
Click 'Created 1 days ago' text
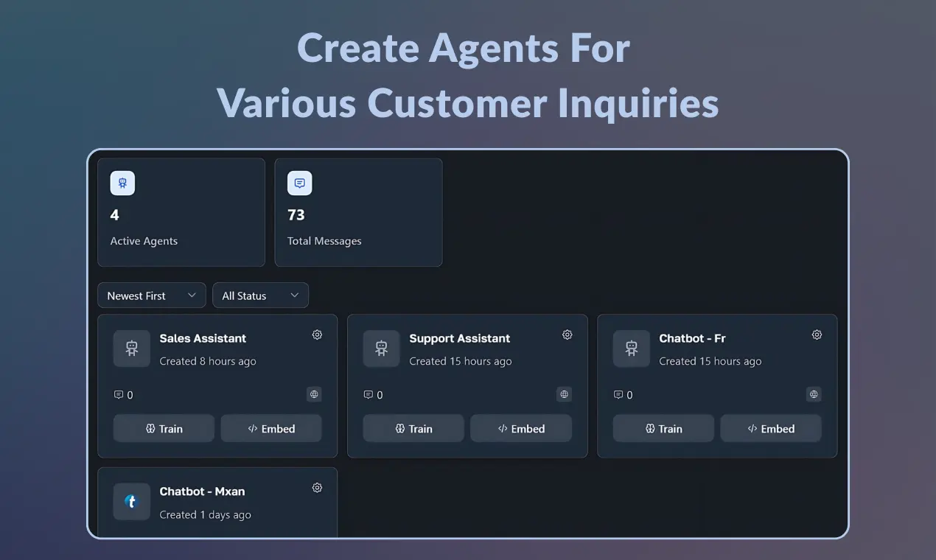pyautogui.click(x=205, y=514)
